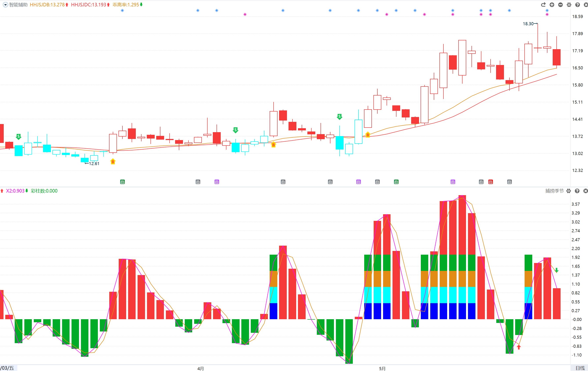Open main chart settings gear
This screenshot has height=371, width=588.
pos(569,5)
